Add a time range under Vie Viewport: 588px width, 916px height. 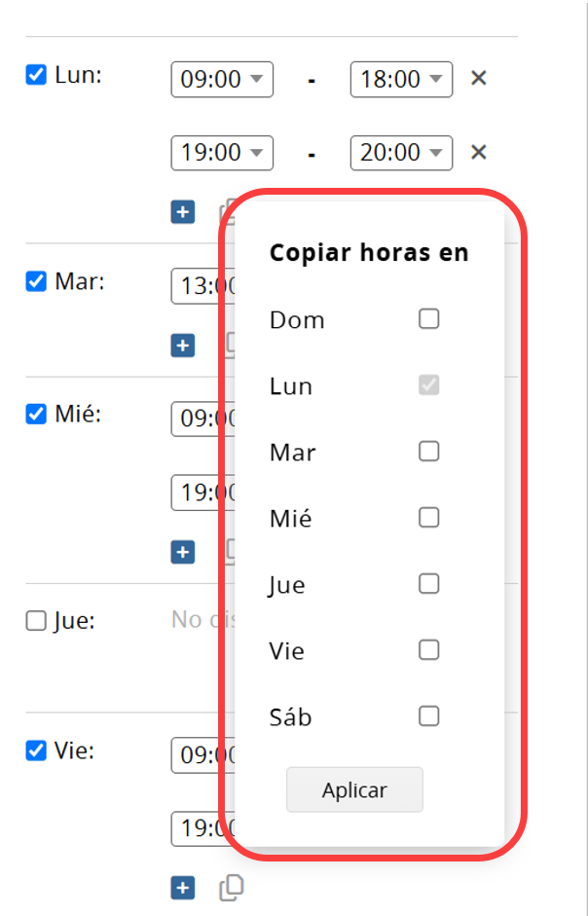(x=183, y=889)
